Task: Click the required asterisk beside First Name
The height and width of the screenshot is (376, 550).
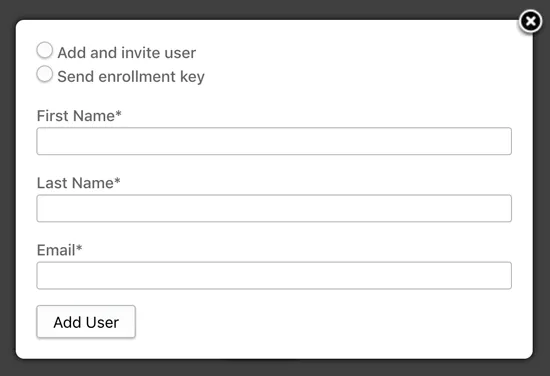Action: tap(118, 114)
